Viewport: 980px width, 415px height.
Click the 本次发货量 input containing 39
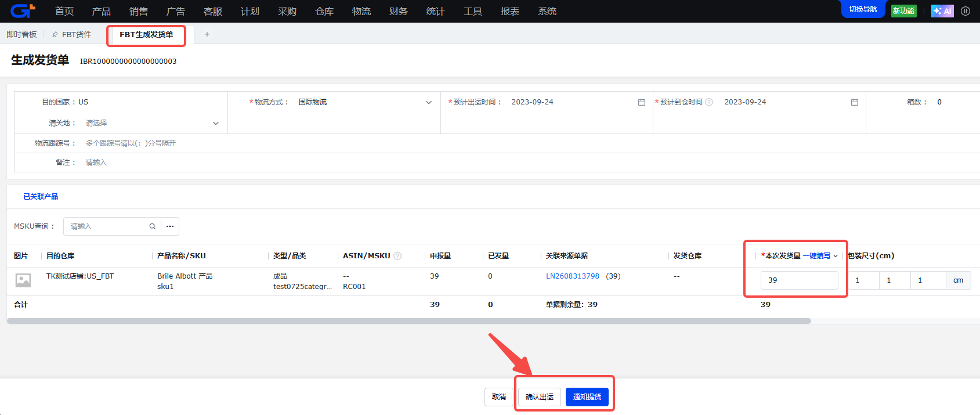[800, 280]
